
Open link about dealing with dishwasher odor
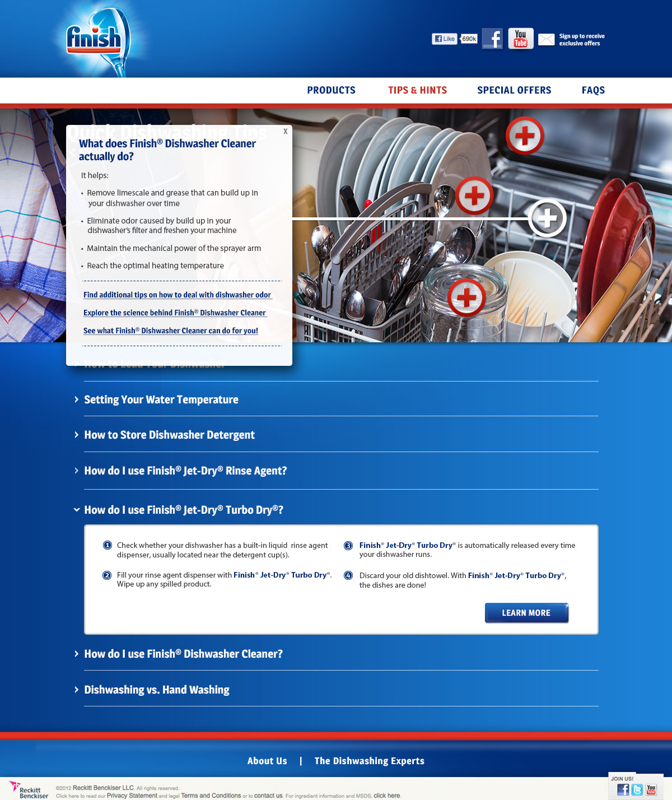point(177,295)
